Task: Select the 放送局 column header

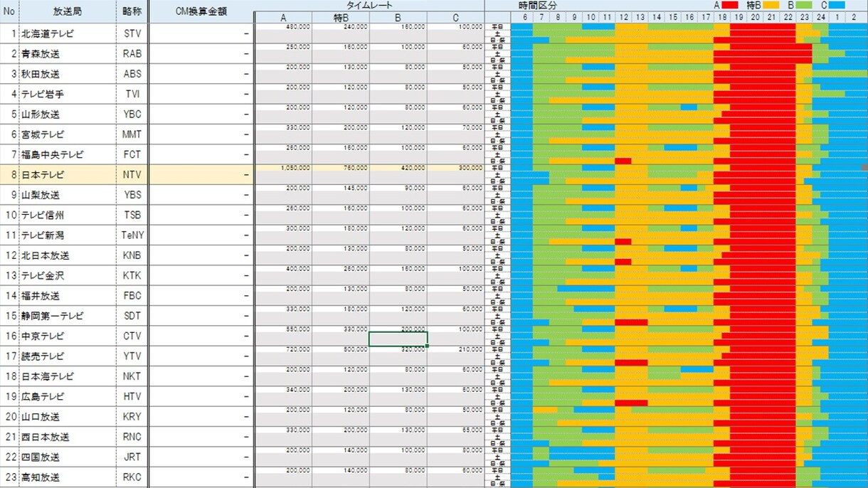Action: (68, 11)
